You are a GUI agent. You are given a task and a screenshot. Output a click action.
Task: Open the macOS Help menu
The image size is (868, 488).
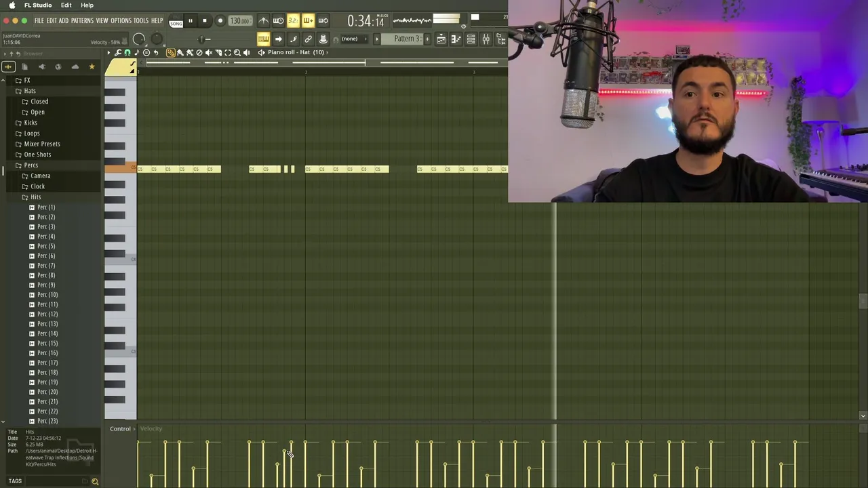click(x=87, y=5)
